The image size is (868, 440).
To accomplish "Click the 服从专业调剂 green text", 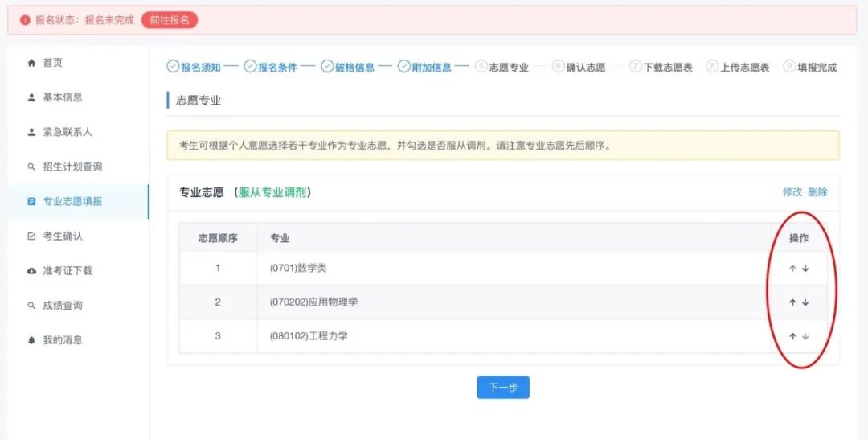I will [272, 192].
